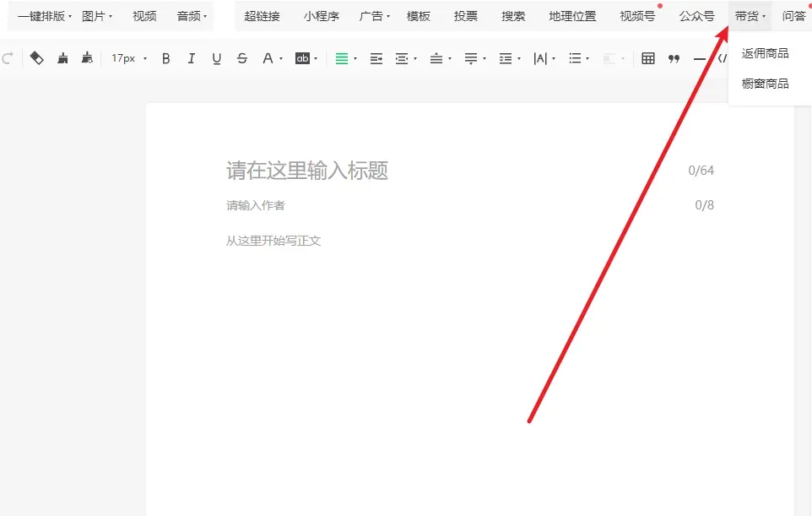This screenshot has height=516, width=812.
Task: Click the second format brush icon
Action: click(x=87, y=58)
